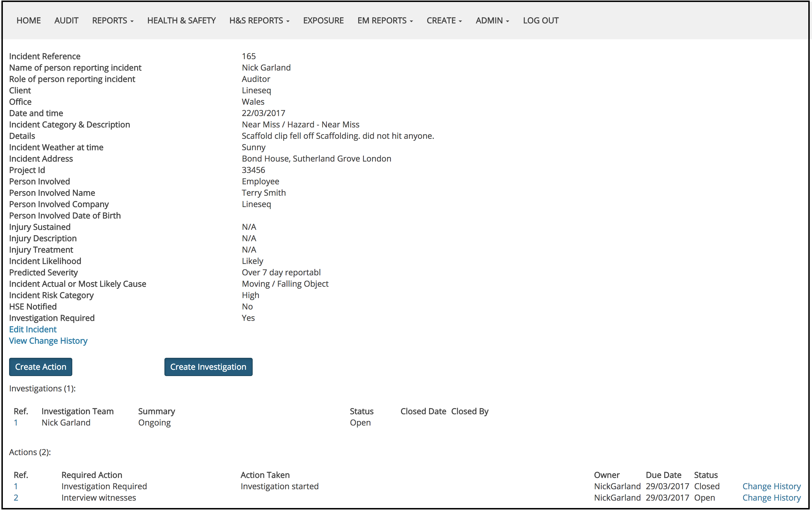Open the REPORTS dropdown menu
The height and width of the screenshot is (512, 812).
coord(113,20)
